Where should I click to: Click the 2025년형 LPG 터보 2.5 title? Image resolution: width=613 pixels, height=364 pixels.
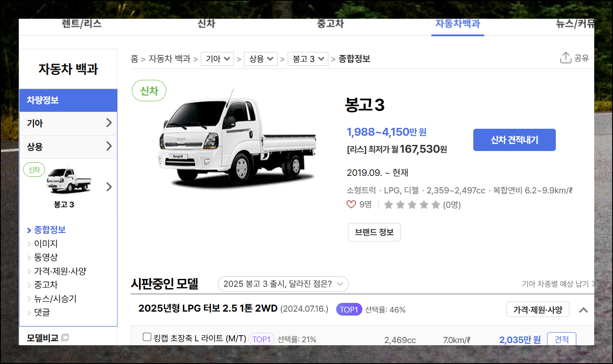click(x=208, y=309)
